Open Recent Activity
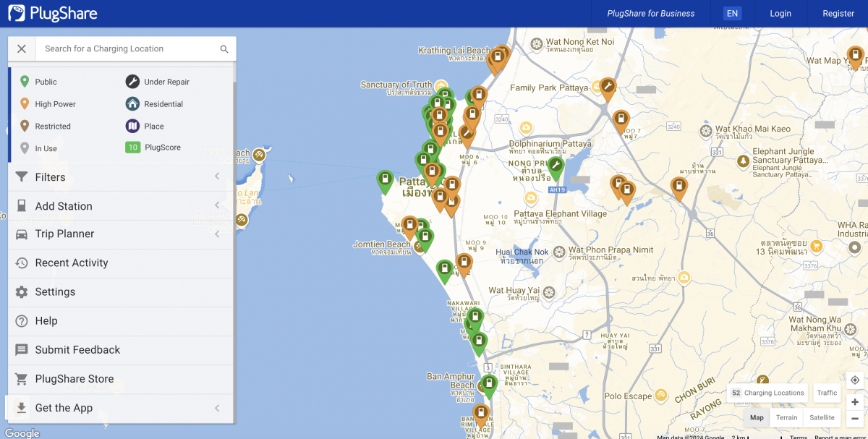The width and height of the screenshot is (868, 439). coord(121,263)
